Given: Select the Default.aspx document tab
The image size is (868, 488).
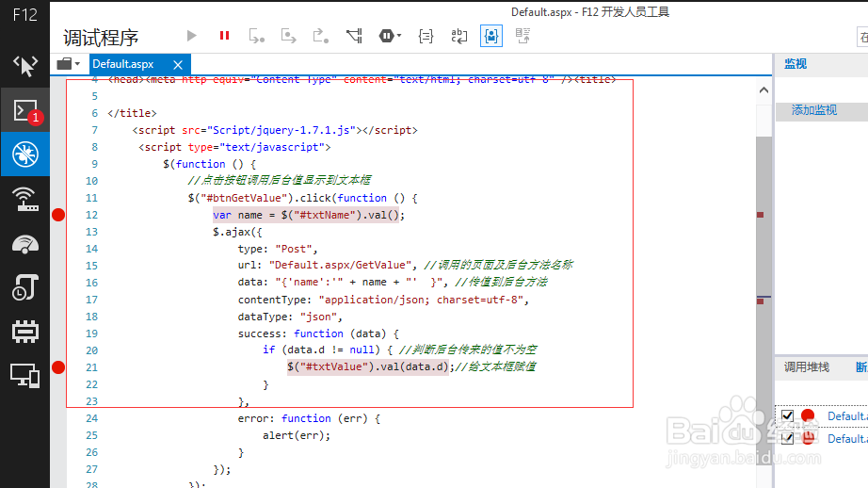Looking at the screenshot, I should pos(123,64).
